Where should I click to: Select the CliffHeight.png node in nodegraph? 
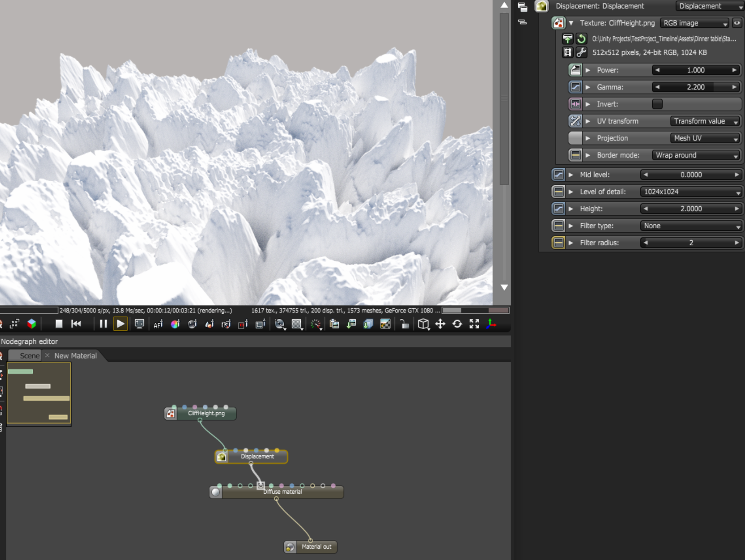pyautogui.click(x=201, y=413)
